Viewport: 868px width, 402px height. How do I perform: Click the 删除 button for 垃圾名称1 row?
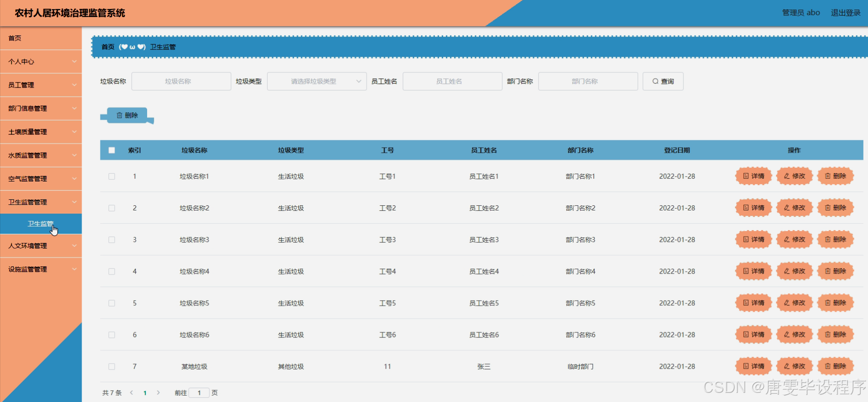pos(835,176)
